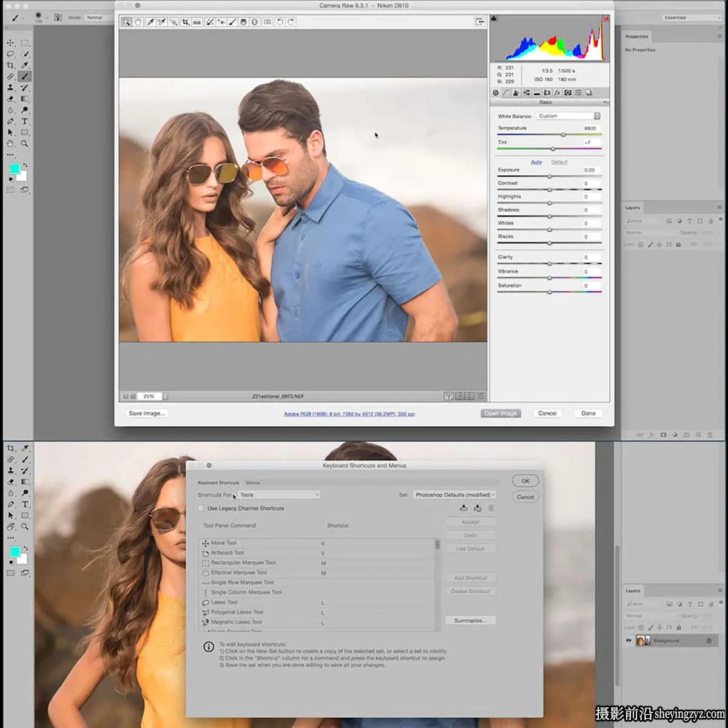Cycle the before/after view Y icon
The width and height of the screenshot is (728, 728).
[x=448, y=396]
